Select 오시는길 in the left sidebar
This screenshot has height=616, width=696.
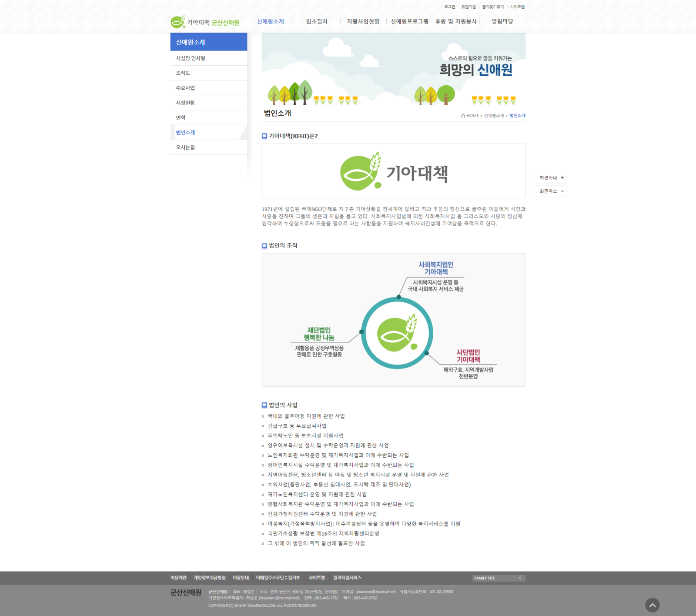coord(185,147)
